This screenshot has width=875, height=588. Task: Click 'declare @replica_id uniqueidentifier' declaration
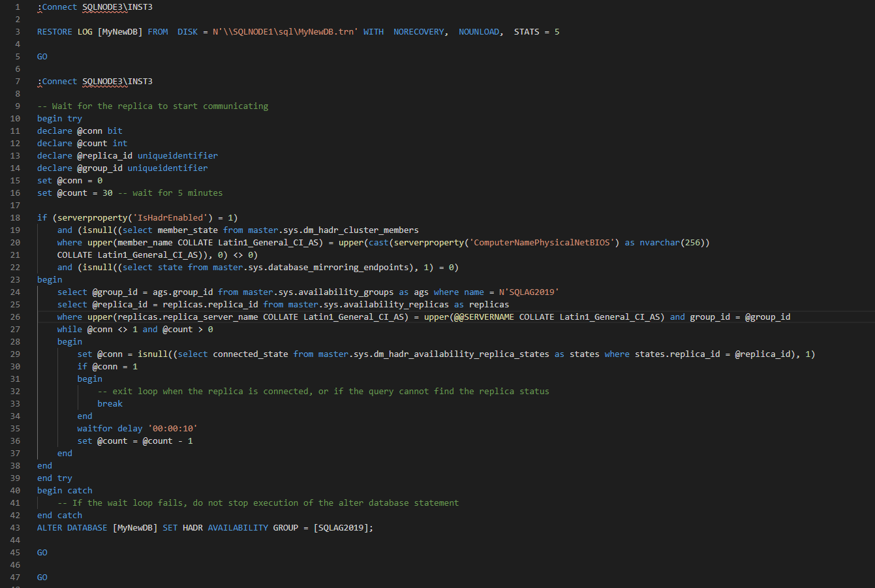[127, 155]
